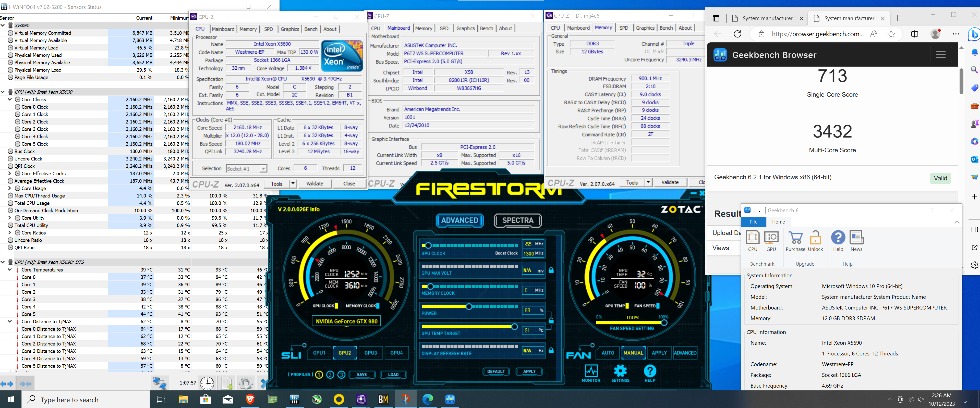This screenshot has width=980, height=408.
Task: Open Edge sidebar notifications bell
Action: pos(974,52)
